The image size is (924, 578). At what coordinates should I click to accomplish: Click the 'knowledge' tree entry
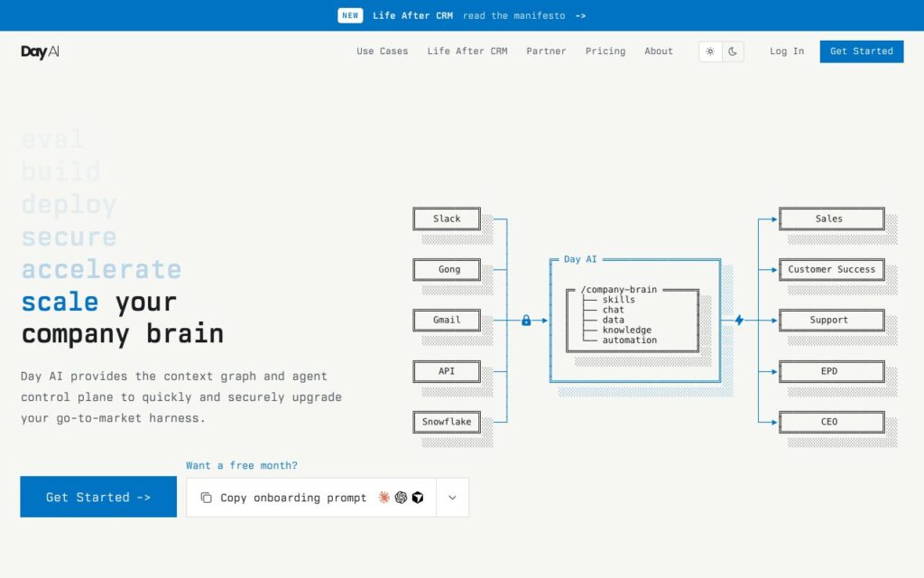627,330
